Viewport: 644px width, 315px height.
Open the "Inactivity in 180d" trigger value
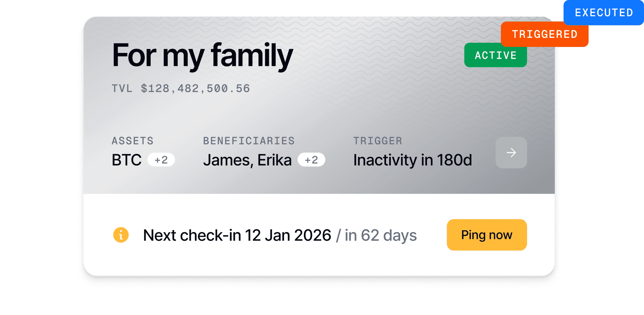point(413,160)
